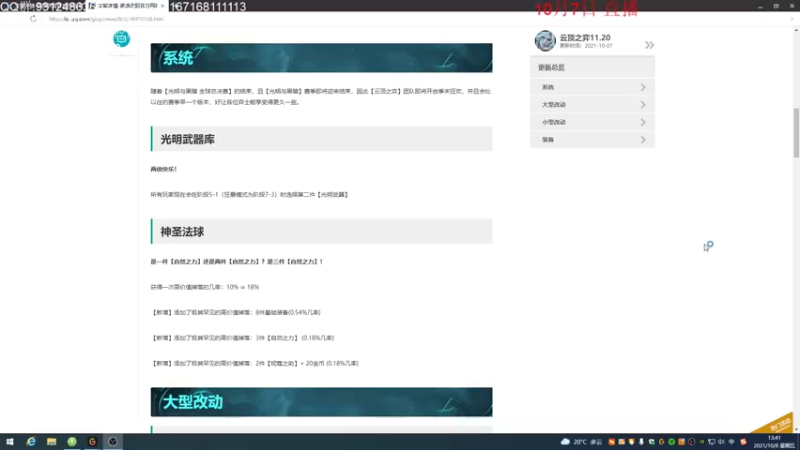This screenshot has height=450, width=800.
Task: Click the chevron on the 大型改动 row
Action: click(643, 105)
